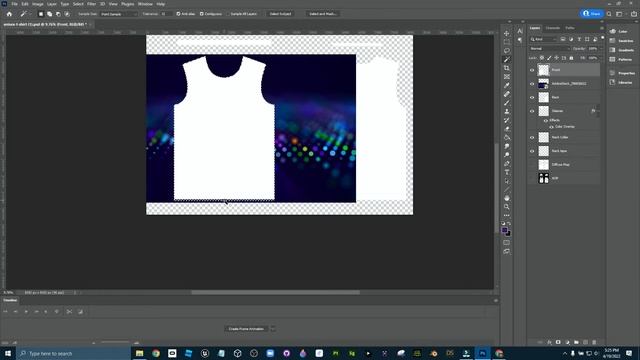Click the background color swatch
Screen dimensions: 640x360
click(508, 233)
